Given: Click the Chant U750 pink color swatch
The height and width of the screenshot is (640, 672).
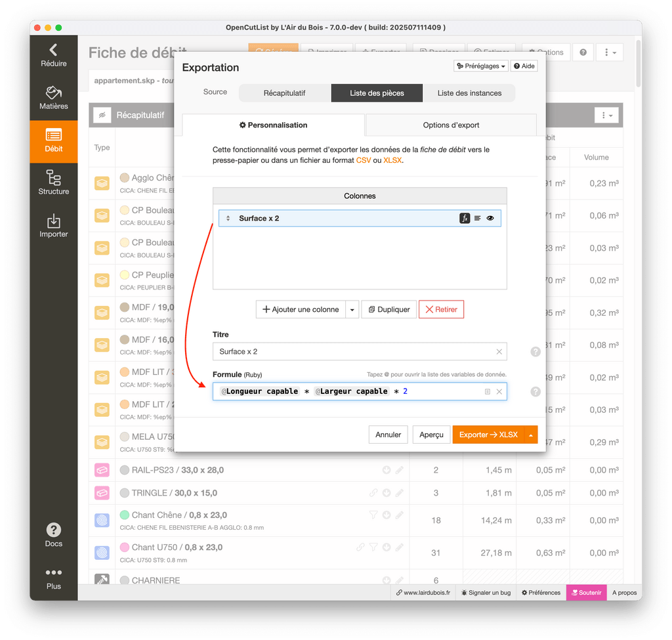Looking at the screenshot, I should click(x=125, y=547).
